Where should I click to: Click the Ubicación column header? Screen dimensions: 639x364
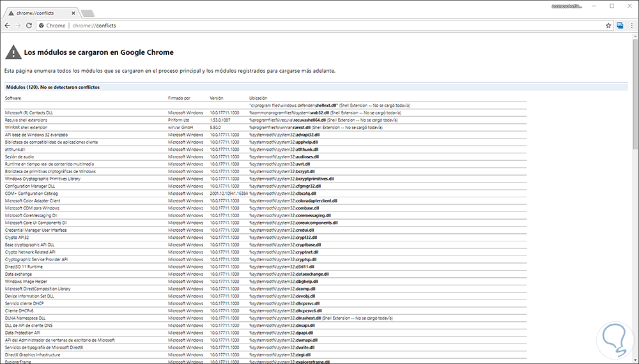tap(258, 98)
